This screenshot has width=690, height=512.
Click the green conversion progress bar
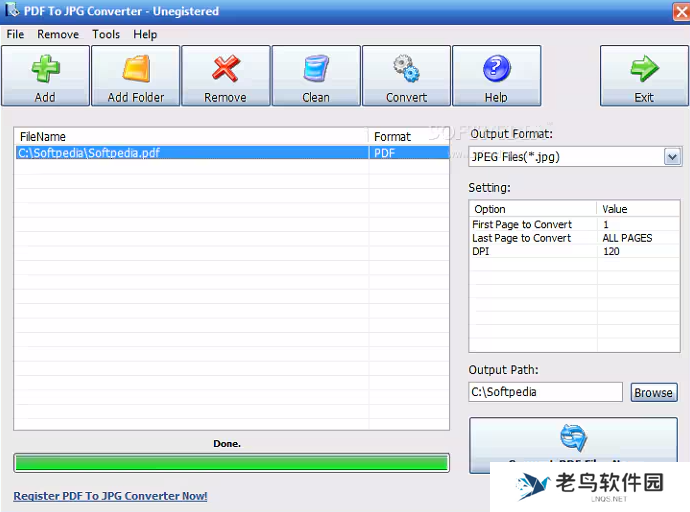(x=231, y=462)
